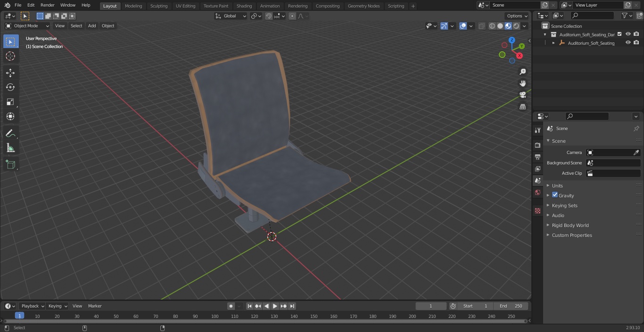Open the outliner filter funnel
644x332 pixels.
(625, 16)
